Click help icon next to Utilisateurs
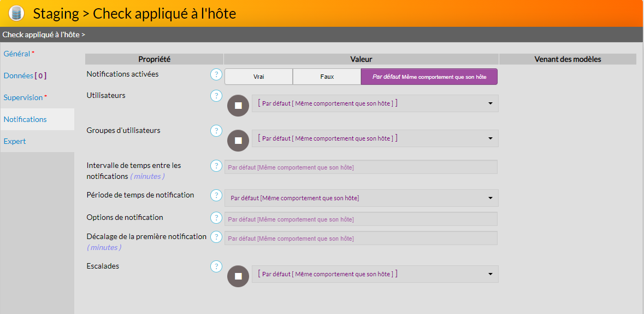The width and height of the screenshot is (644, 314). pyautogui.click(x=216, y=96)
